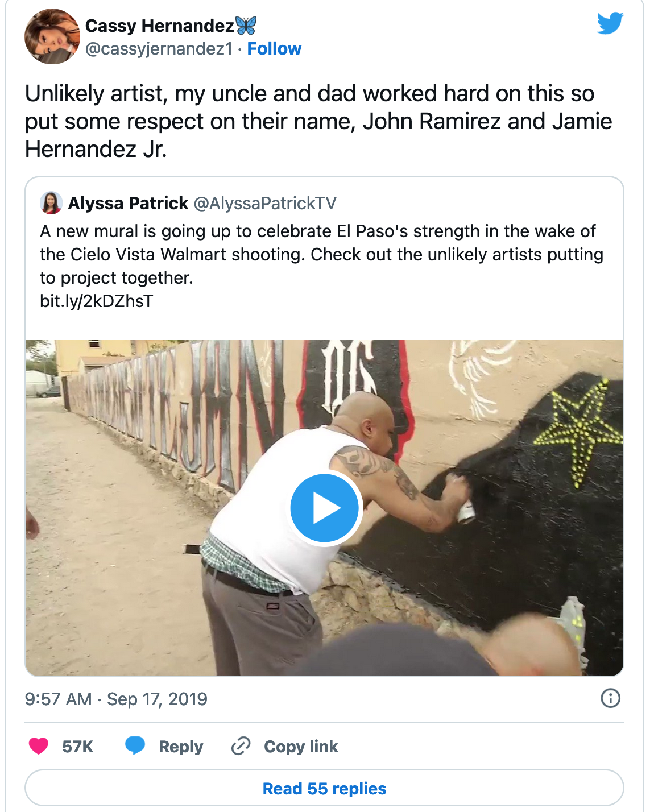Image resolution: width=654 pixels, height=812 pixels.
Task: Open the quoted tweet text by Alyssa Patrick
Action: [x=321, y=254]
